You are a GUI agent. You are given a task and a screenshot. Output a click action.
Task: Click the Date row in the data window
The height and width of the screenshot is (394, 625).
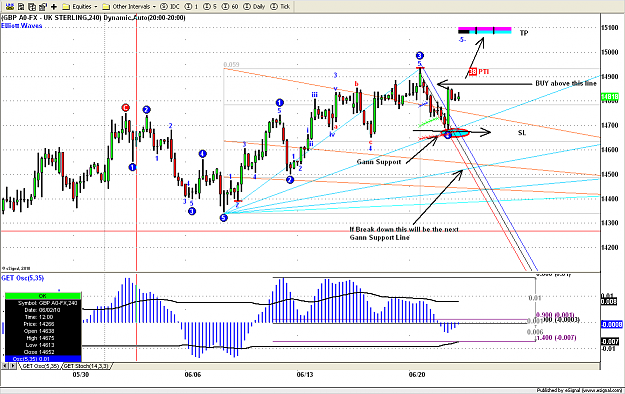(43, 310)
